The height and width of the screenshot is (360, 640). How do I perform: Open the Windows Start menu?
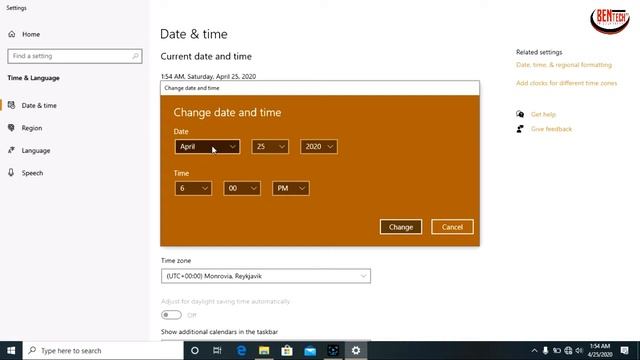pos(11,351)
